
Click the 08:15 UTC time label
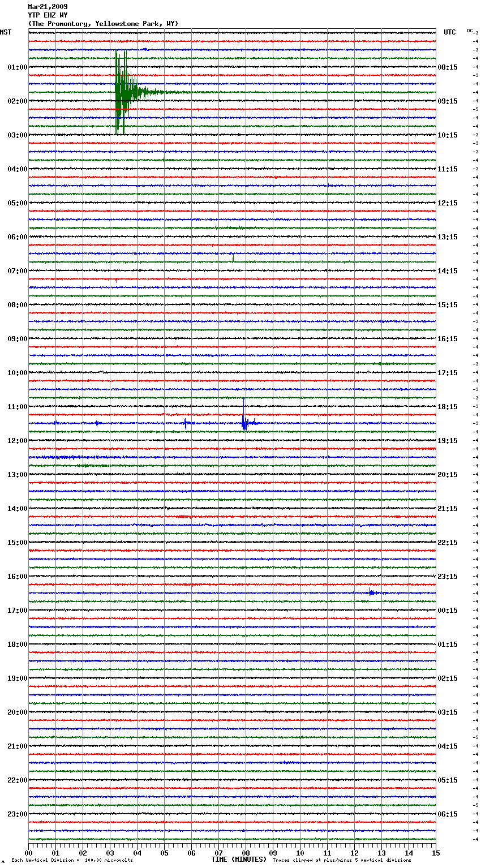click(448, 67)
